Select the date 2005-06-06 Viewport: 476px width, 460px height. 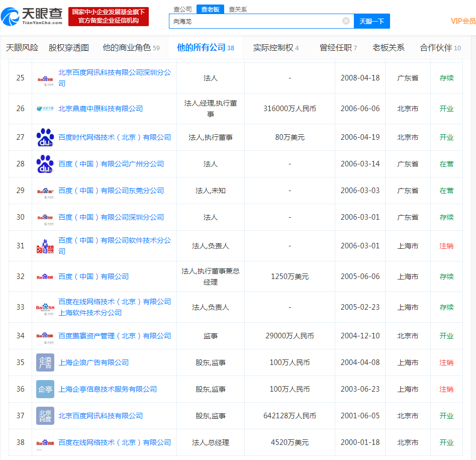point(360,277)
